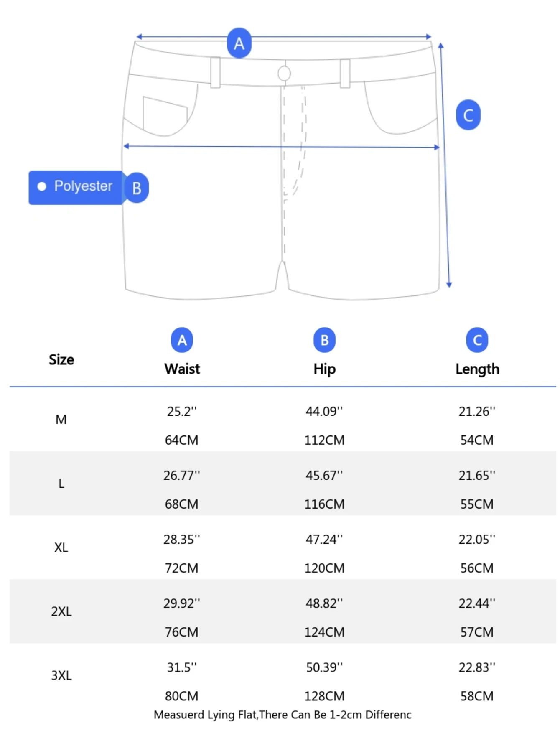Click the Size column header
Image resolution: width=560 pixels, height=746 pixels.
[x=61, y=359]
